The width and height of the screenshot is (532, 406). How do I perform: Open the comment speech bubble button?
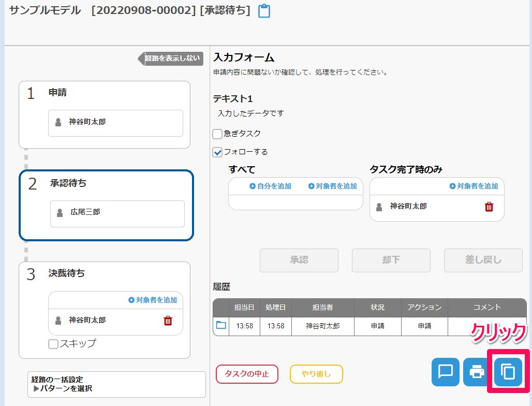click(x=446, y=372)
